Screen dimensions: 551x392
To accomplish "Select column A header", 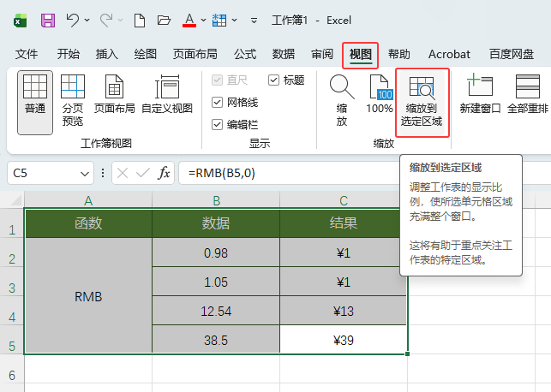I will (88, 200).
